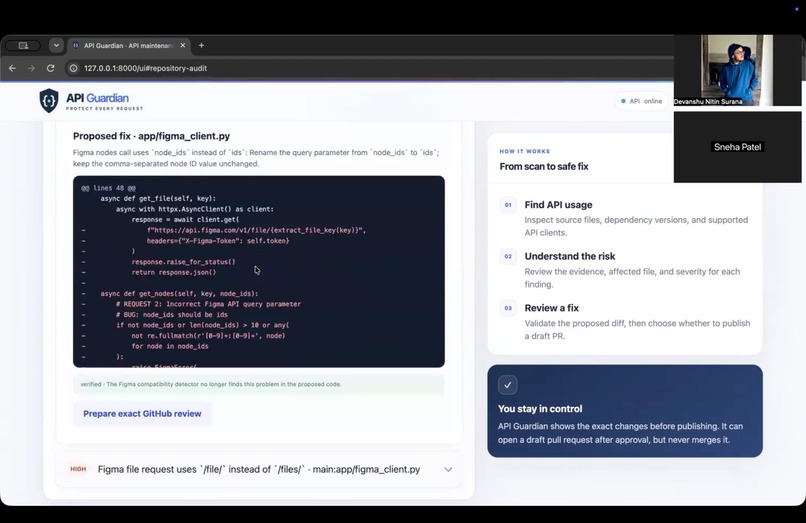Click 'Proposed fix · app/figma_client.py' heading
Viewport: 806px width, 523px height.
click(x=151, y=136)
